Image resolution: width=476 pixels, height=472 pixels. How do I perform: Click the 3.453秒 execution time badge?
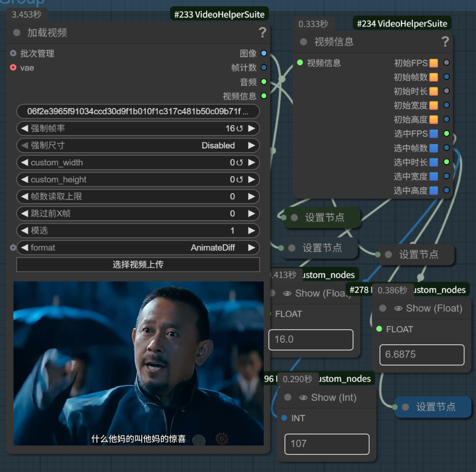pyautogui.click(x=26, y=14)
